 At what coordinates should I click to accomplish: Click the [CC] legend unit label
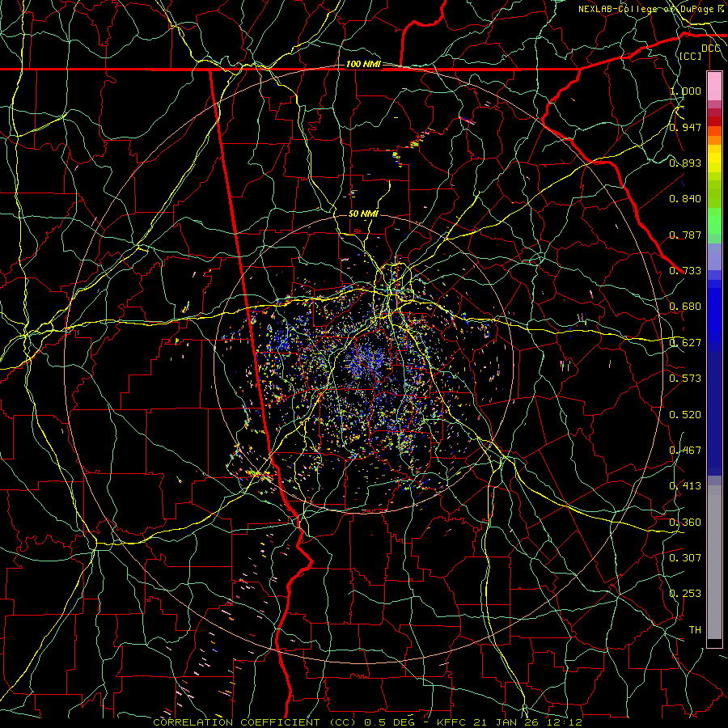(691, 56)
